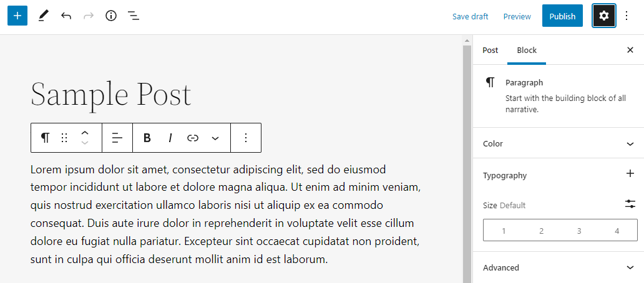Click the Save draft link

[471, 16]
